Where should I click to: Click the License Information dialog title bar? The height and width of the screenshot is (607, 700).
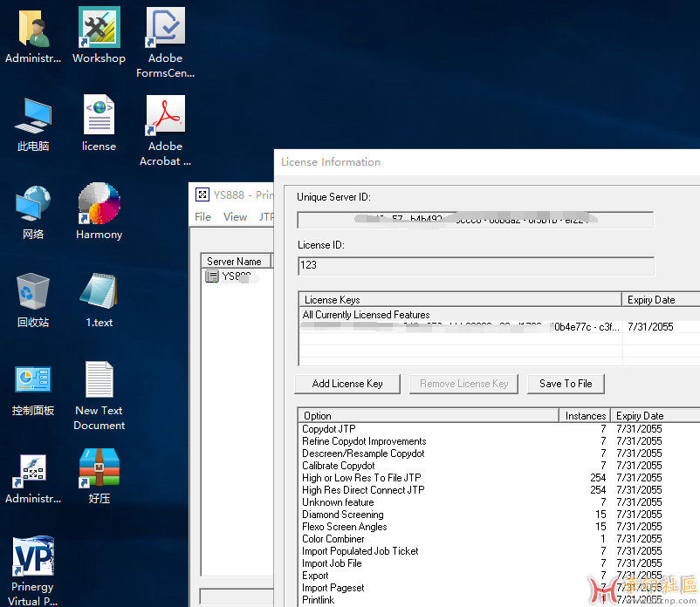487,162
